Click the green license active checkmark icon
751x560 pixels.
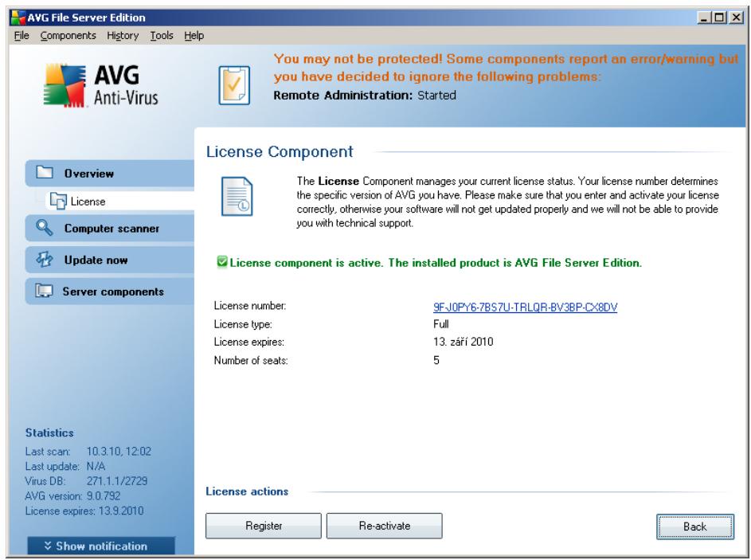coord(221,261)
